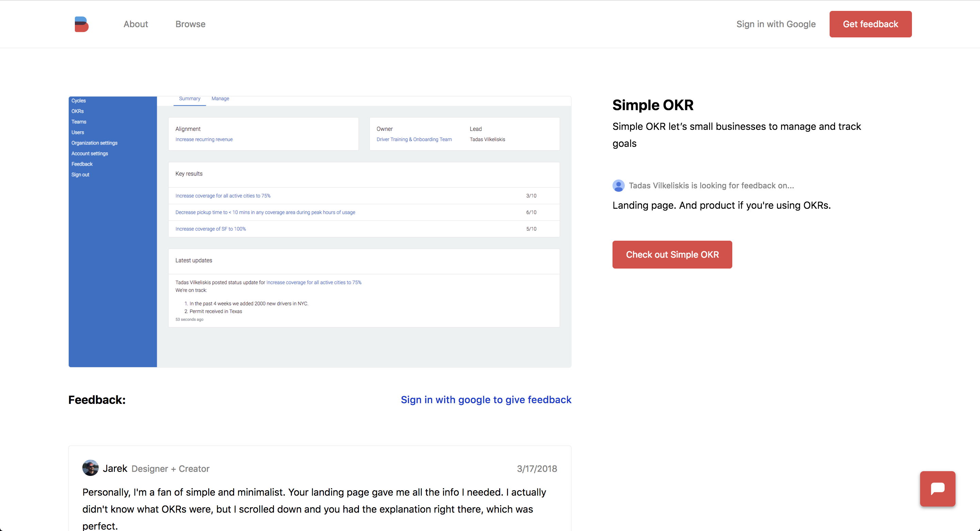Click Tadas Vilkeliskis's avatar icon
Image resolution: width=980 pixels, height=531 pixels.
coord(618,186)
